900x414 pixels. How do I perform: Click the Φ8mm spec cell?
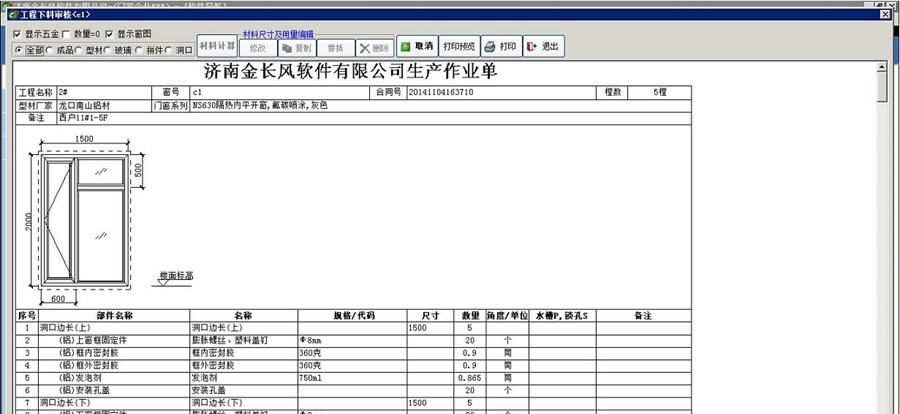click(352, 341)
